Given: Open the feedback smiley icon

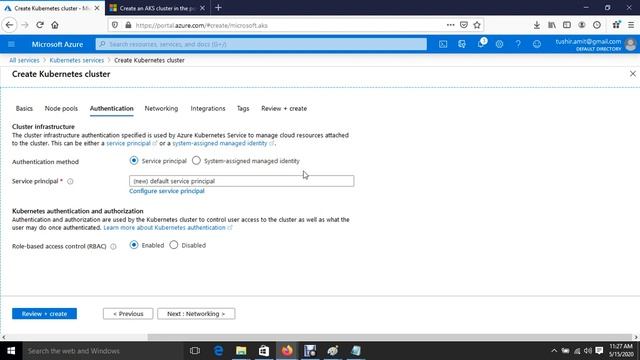Looking at the screenshot, I should pos(537,44).
